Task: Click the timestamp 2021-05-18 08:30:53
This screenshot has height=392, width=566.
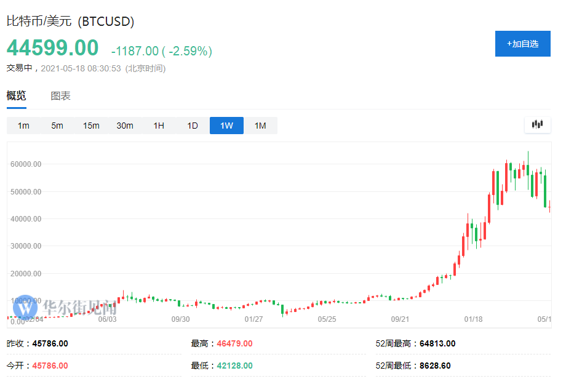Action: coord(81,68)
